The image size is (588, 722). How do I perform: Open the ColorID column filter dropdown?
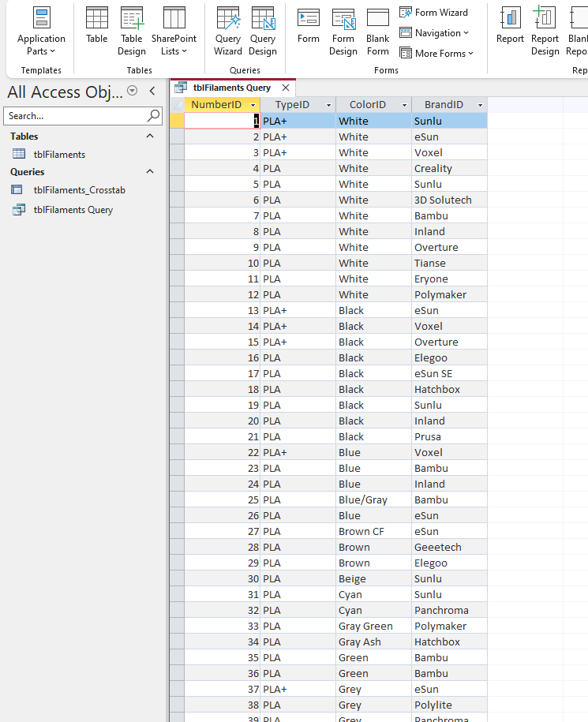pyautogui.click(x=404, y=106)
